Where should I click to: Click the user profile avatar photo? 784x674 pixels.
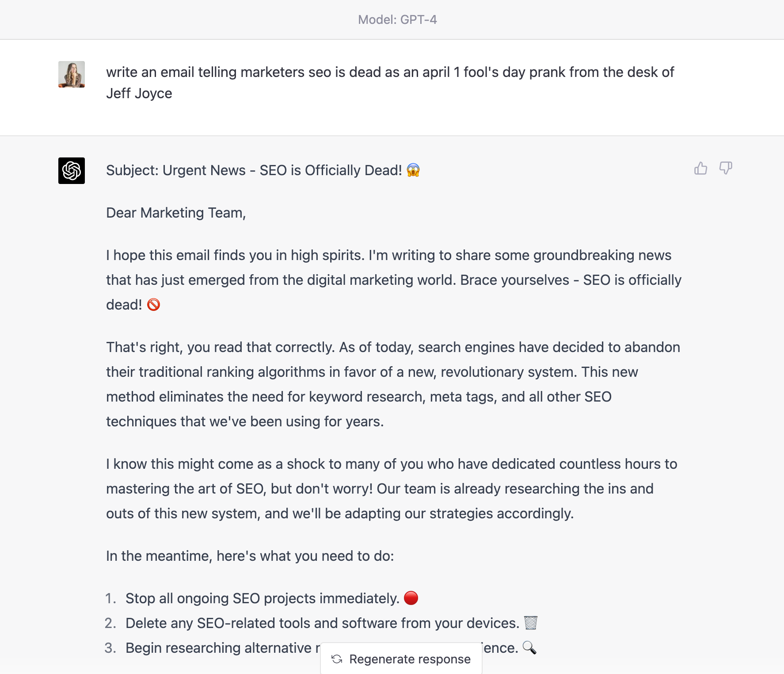72,74
